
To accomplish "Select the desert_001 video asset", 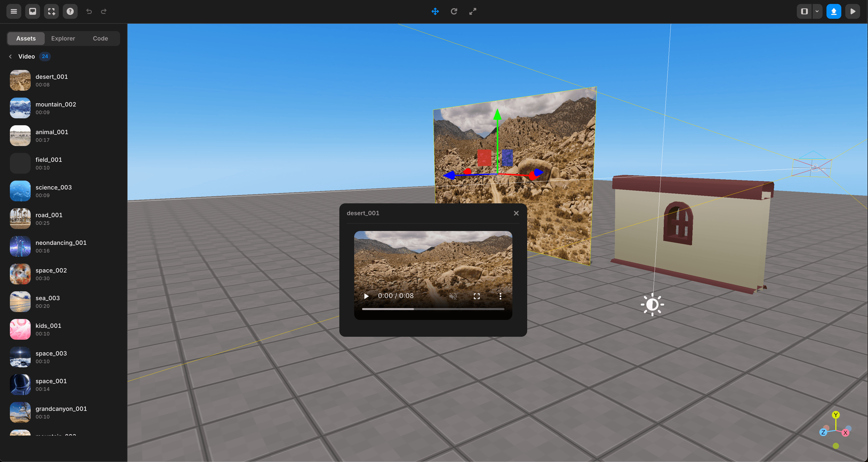I will [63, 81].
